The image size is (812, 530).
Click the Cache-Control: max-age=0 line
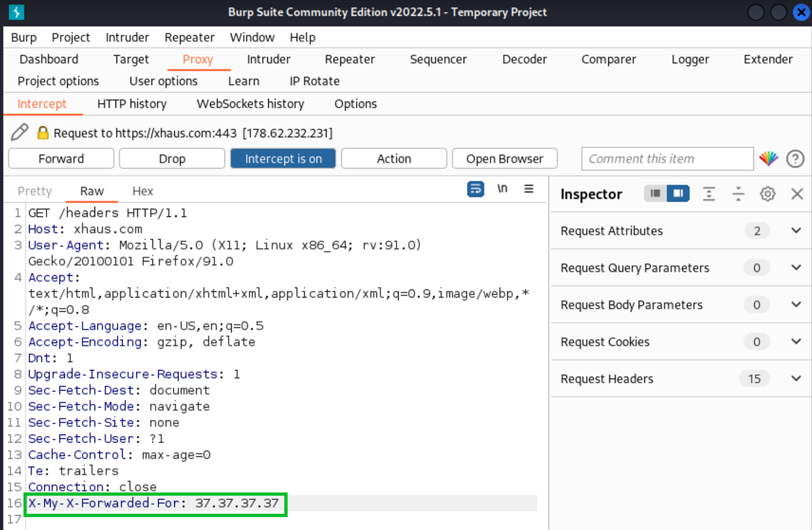[119, 455]
